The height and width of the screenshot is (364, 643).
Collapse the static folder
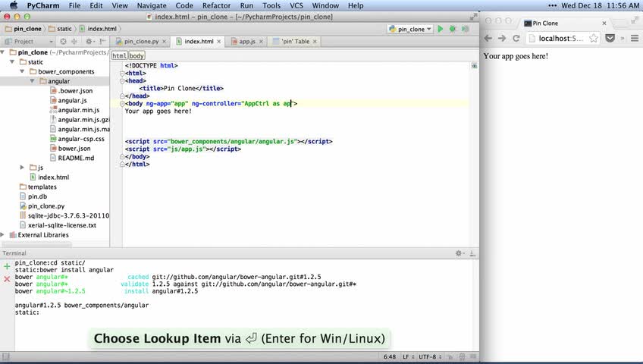coord(12,62)
